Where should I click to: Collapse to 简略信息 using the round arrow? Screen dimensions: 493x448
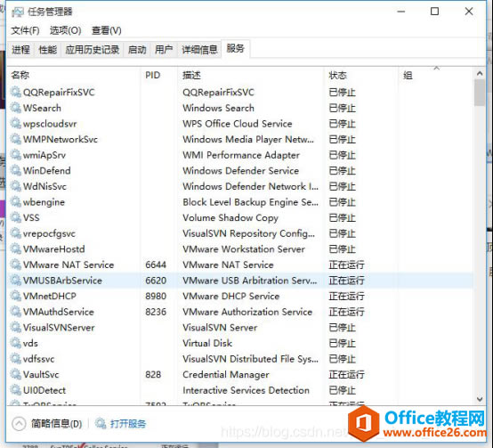(x=19, y=423)
